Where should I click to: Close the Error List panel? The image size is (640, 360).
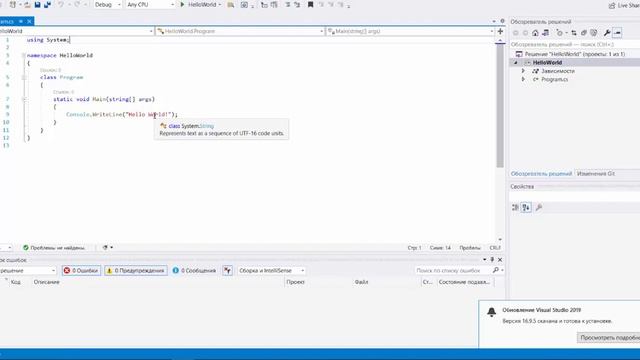[500, 260]
